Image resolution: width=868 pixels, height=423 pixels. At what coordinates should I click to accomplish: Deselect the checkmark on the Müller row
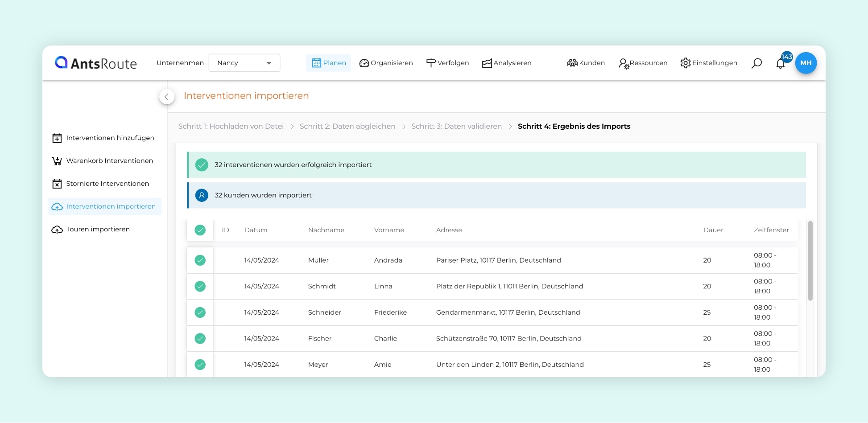200,260
